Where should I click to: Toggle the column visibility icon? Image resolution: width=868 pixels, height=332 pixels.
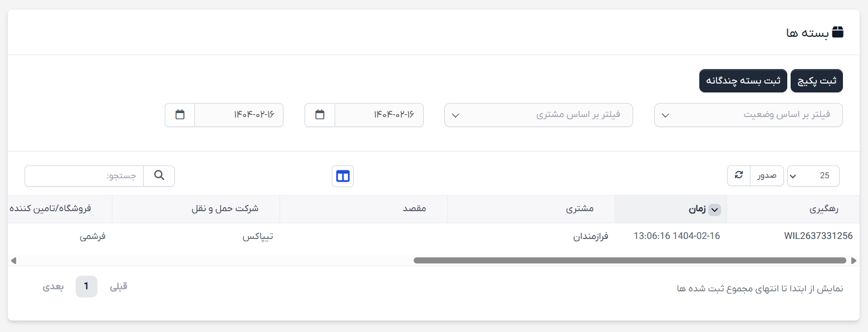click(342, 177)
